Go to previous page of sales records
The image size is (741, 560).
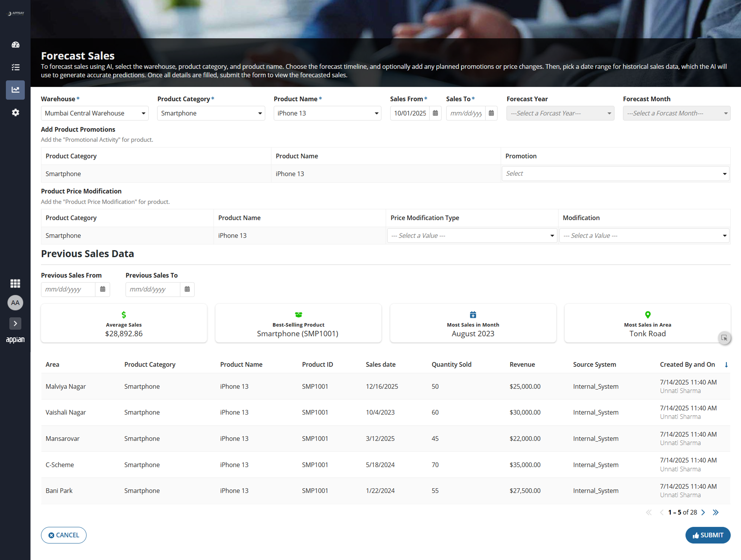pos(662,513)
